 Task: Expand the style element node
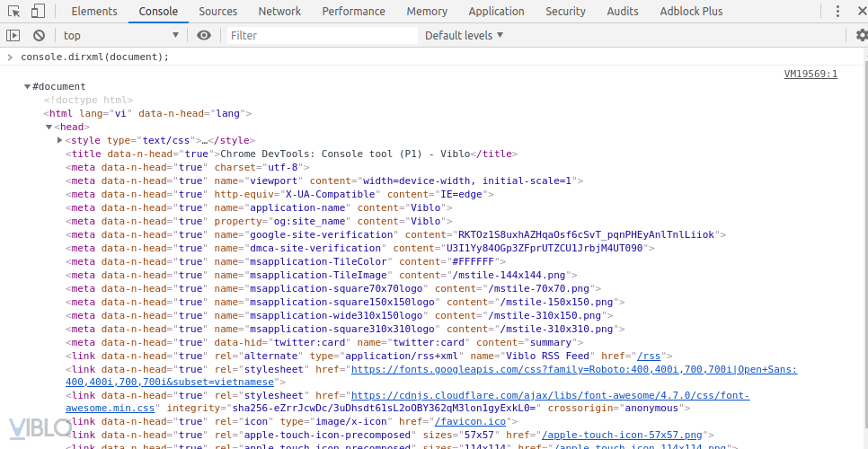(x=60, y=140)
